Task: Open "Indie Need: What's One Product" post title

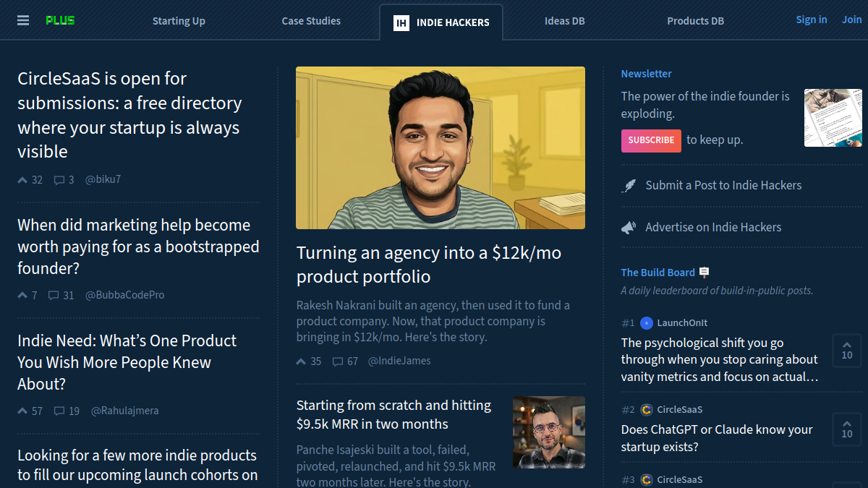Action: [127, 362]
